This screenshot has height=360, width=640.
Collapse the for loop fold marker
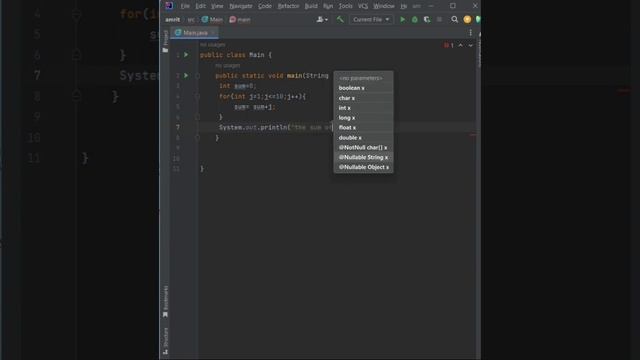point(198,96)
